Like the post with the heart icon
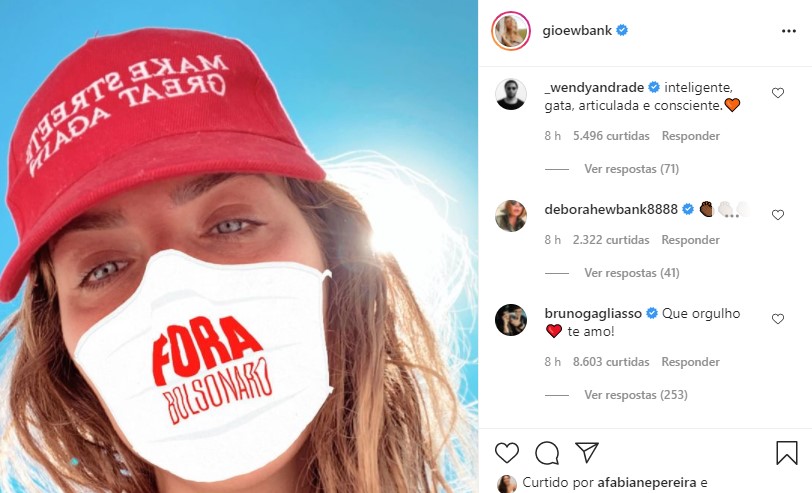812x493 pixels. tap(506, 453)
